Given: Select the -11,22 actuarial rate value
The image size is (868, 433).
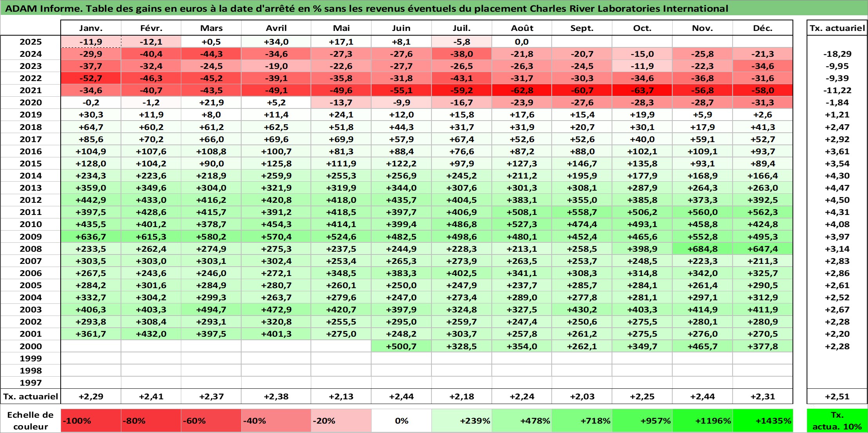Looking at the screenshot, I should coord(837,90).
